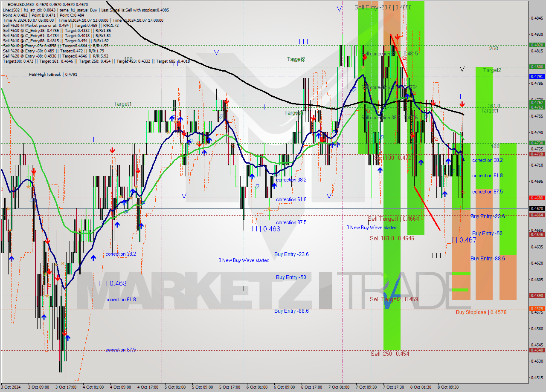Click the correction 87.5 label at right
The width and height of the screenshot is (546, 392).
(487, 192)
